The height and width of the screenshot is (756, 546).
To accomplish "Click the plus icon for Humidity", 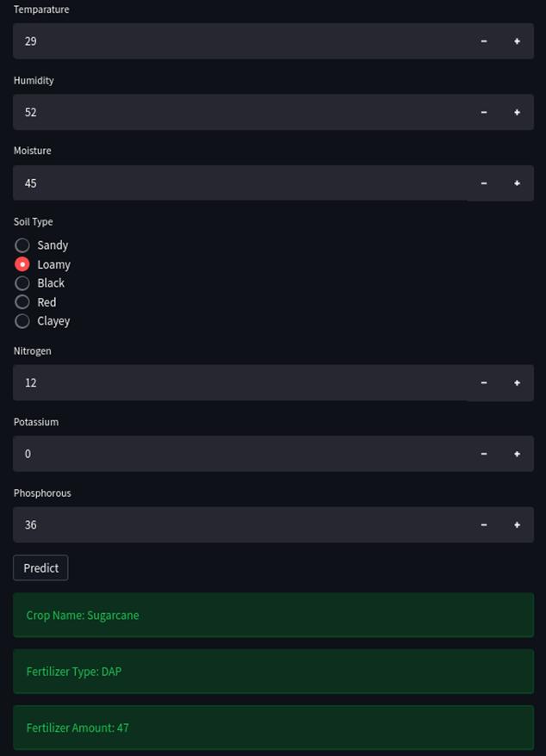I will [517, 112].
